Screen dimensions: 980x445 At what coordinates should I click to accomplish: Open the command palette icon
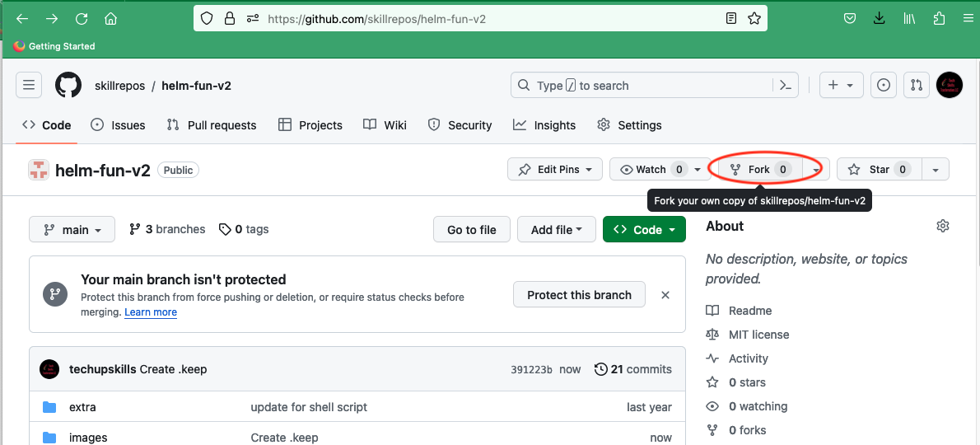click(786, 86)
